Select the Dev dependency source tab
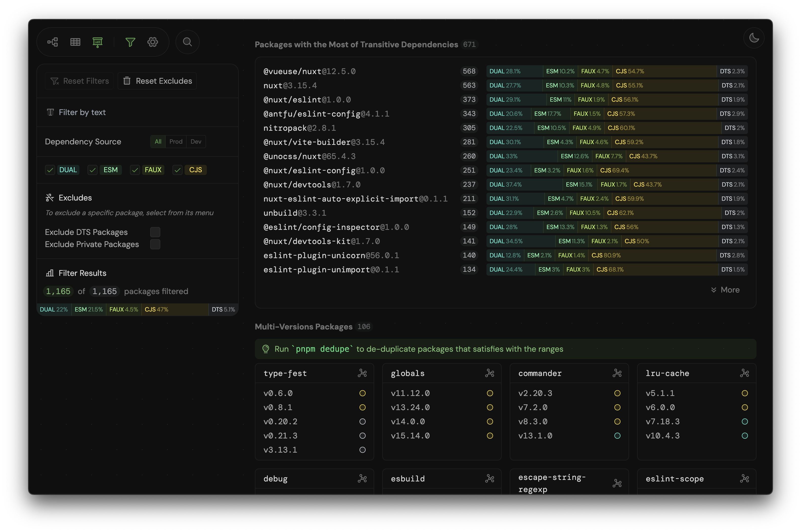Image resolution: width=801 pixels, height=532 pixels. click(196, 142)
